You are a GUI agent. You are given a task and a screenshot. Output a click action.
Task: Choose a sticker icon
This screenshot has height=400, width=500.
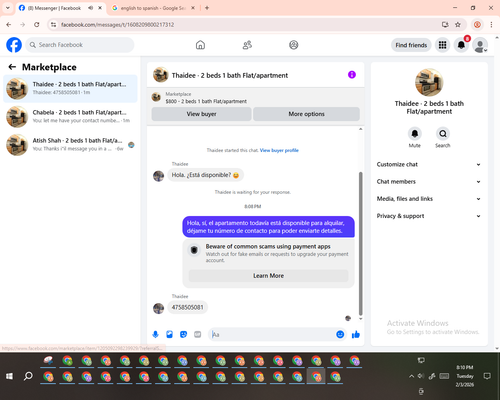183,334
